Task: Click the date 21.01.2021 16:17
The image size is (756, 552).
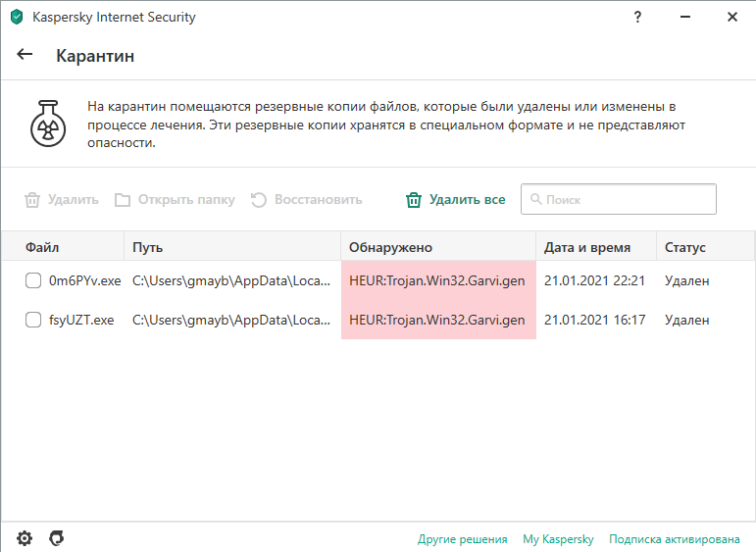Action: (594, 320)
